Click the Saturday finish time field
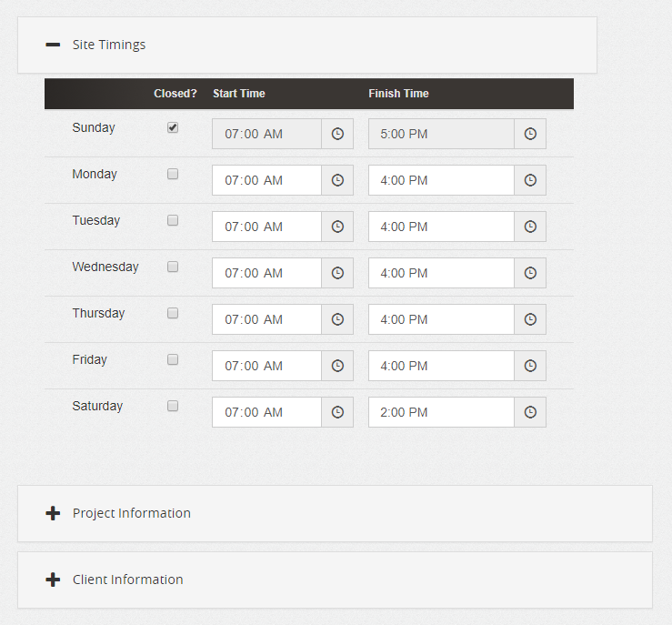 coord(441,412)
